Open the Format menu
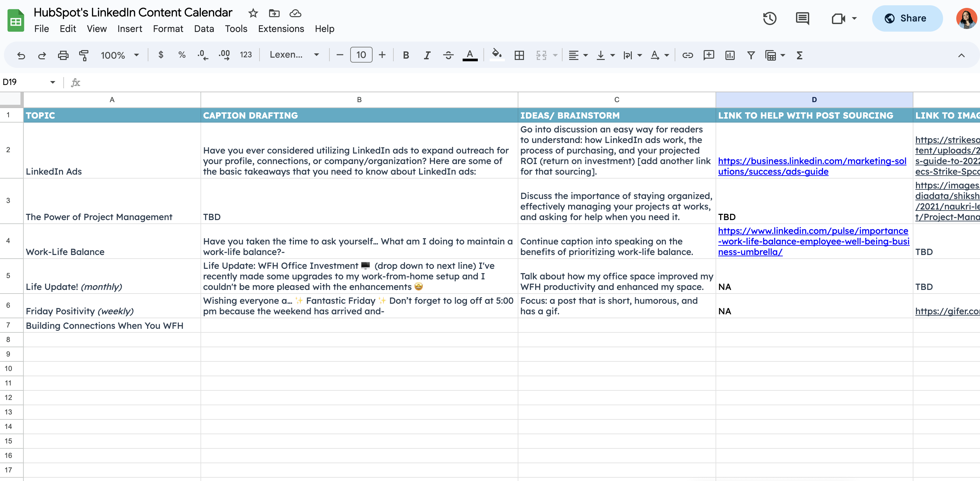The width and height of the screenshot is (980, 481). coord(168,29)
